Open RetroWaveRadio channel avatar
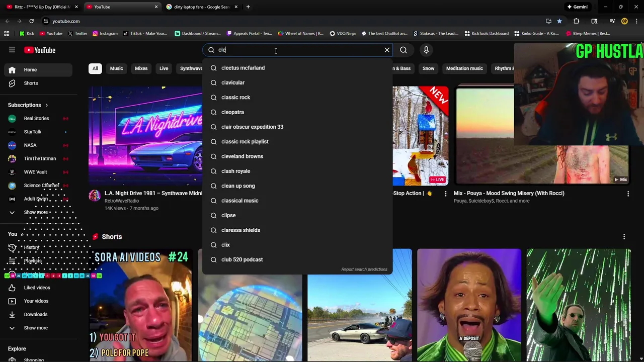 [x=95, y=196]
